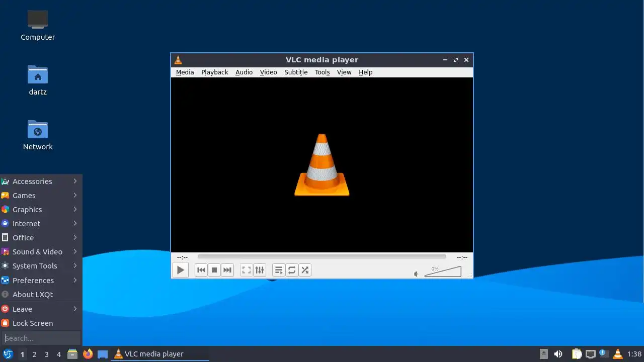Image resolution: width=644 pixels, height=362 pixels.
Task: Open the View menu in VLC
Action: (x=344, y=72)
